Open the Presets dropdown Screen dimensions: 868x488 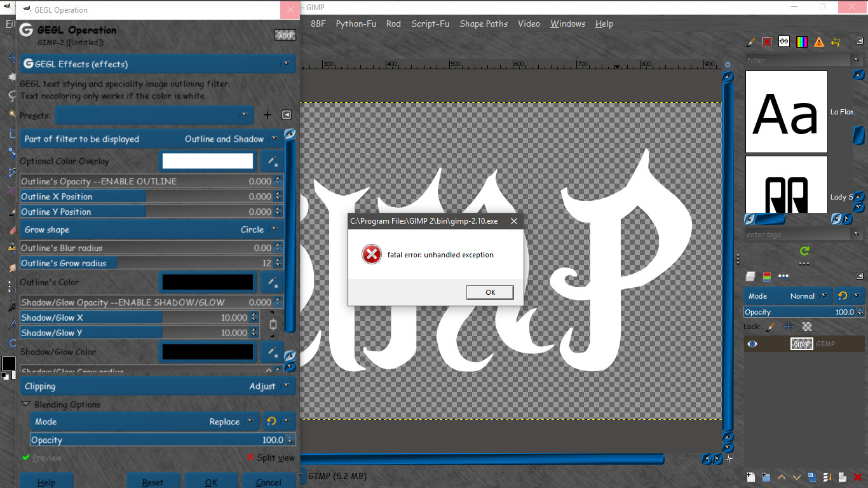pos(154,115)
